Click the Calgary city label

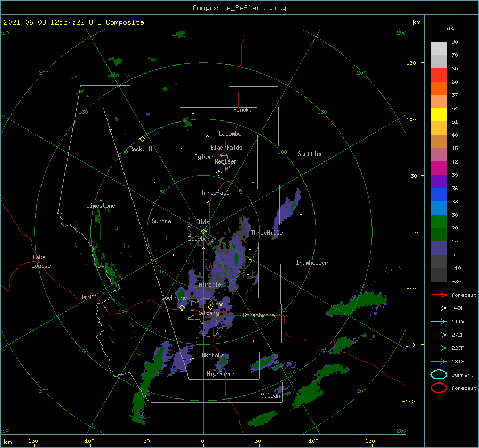[208, 313]
